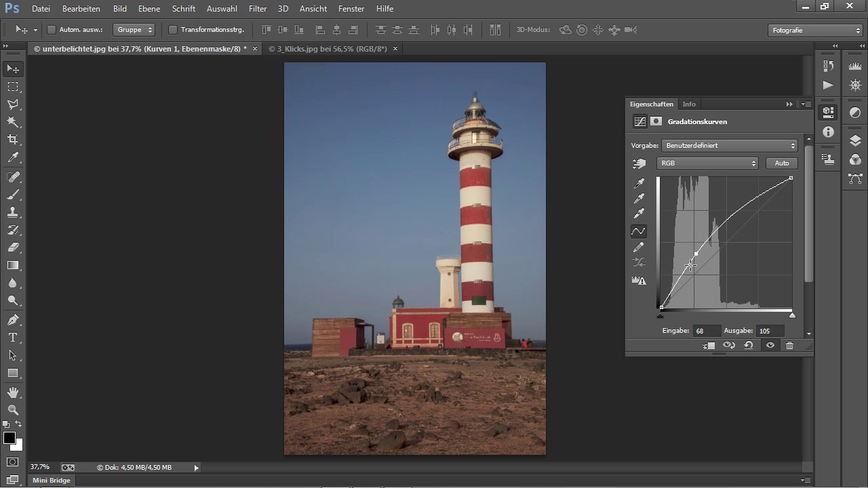This screenshot has height=488, width=868.
Task: Select the Gradient tool
Action: pos(13,265)
